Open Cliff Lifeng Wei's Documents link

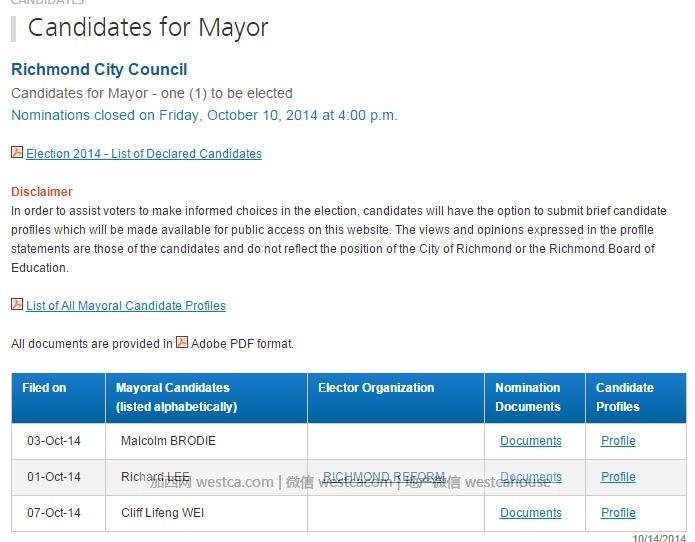pos(531,513)
